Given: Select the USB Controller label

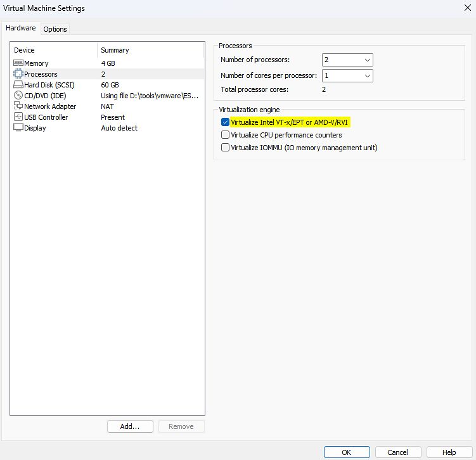Looking at the screenshot, I should pyautogui.click(x=46, y=117).
